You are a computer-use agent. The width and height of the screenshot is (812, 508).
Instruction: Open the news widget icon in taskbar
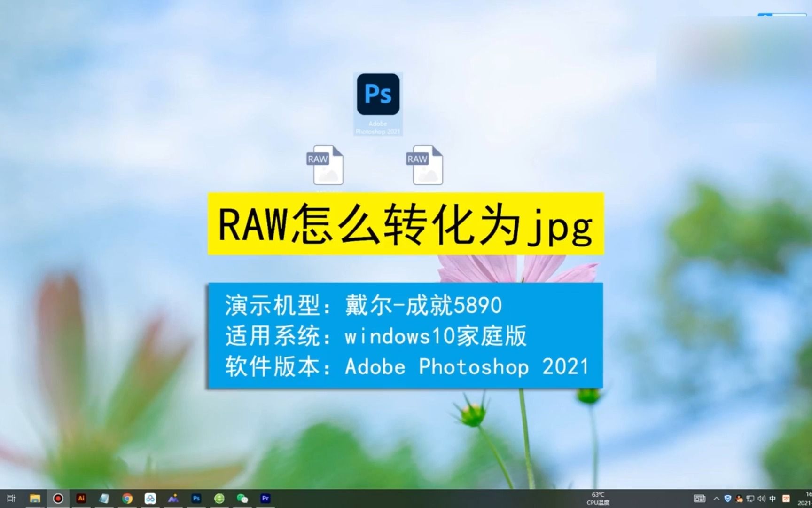(x=699, y=499)
